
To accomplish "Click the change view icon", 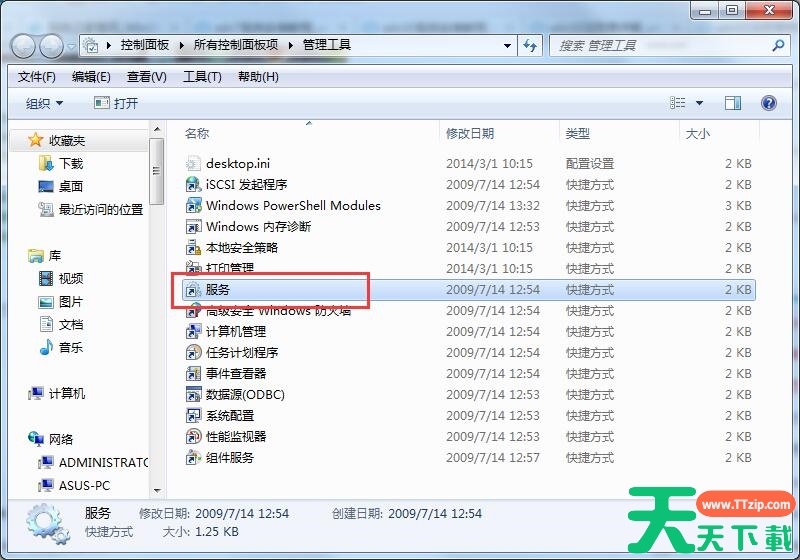I will click(678, 103).
